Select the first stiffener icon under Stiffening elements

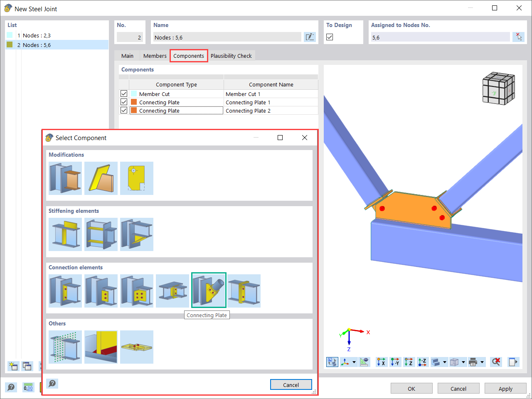click(65, 234)
